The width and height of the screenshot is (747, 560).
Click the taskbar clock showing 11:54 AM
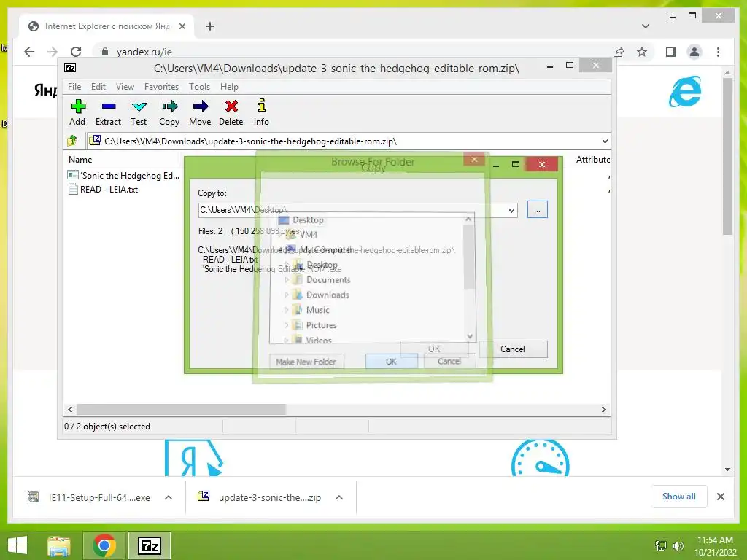tap(715, 545)
